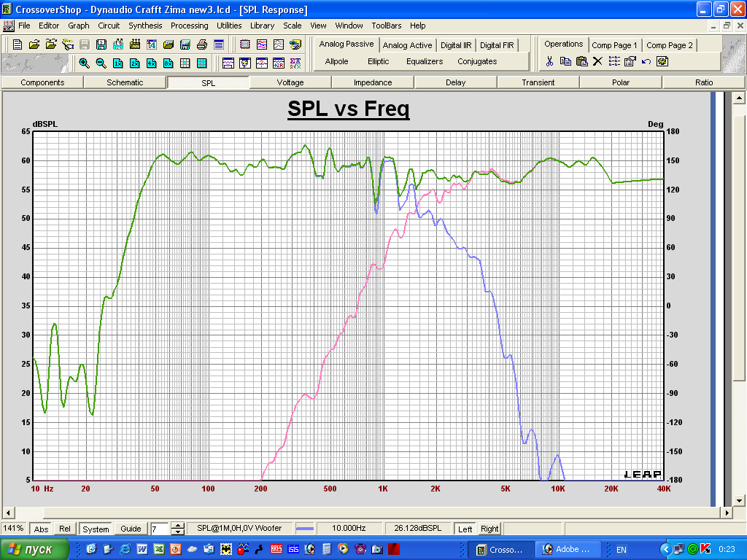The image size is (747, 560).
Task: Open the Scale menu
Action: [x=293, y=26]
